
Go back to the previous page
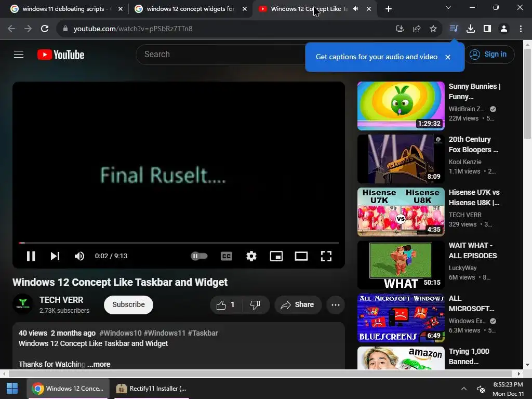coord(11,29)
